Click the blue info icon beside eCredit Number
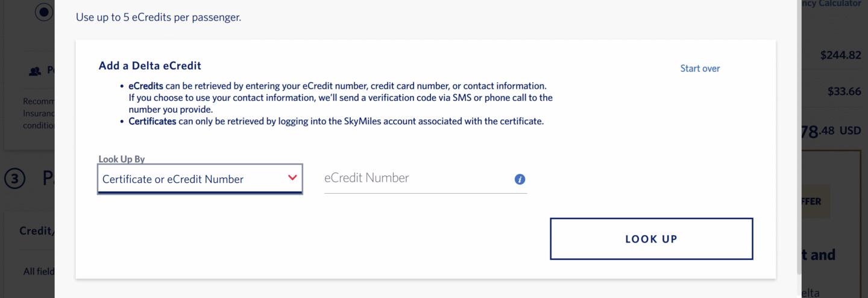The width and height of the screenshot is (868, 298). tap(520, 179)
